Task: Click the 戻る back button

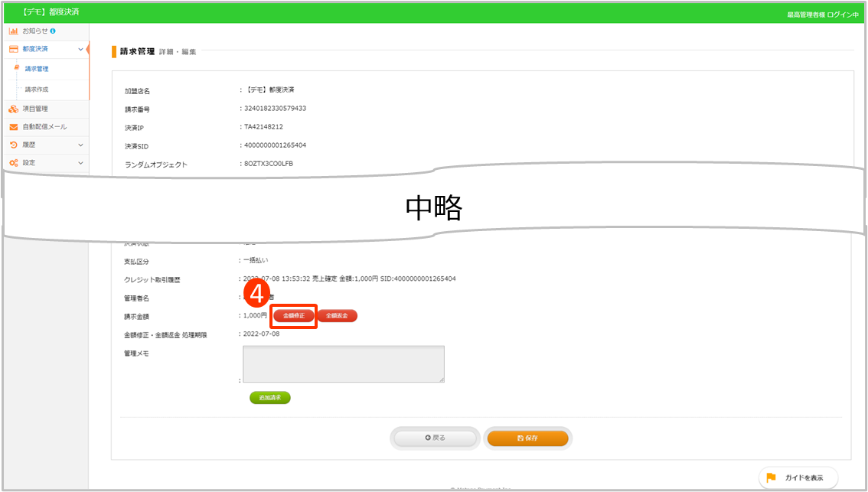Action: point(436,438)
